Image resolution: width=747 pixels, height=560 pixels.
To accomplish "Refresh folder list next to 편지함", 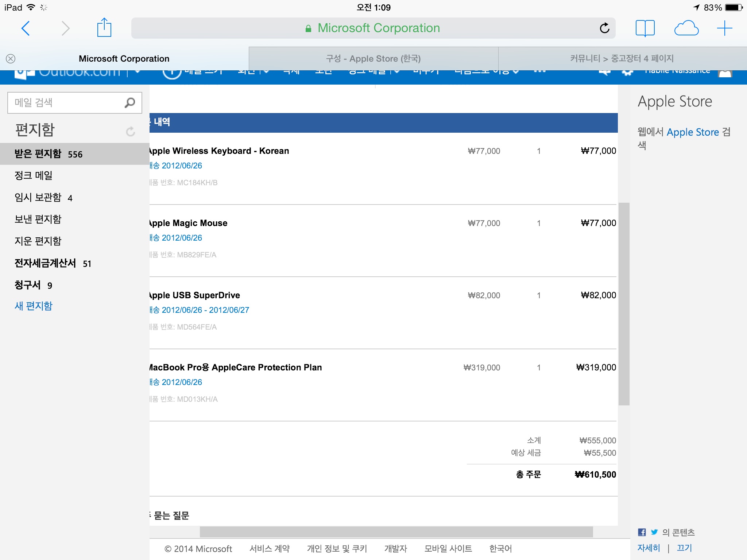I will point(130,131).
